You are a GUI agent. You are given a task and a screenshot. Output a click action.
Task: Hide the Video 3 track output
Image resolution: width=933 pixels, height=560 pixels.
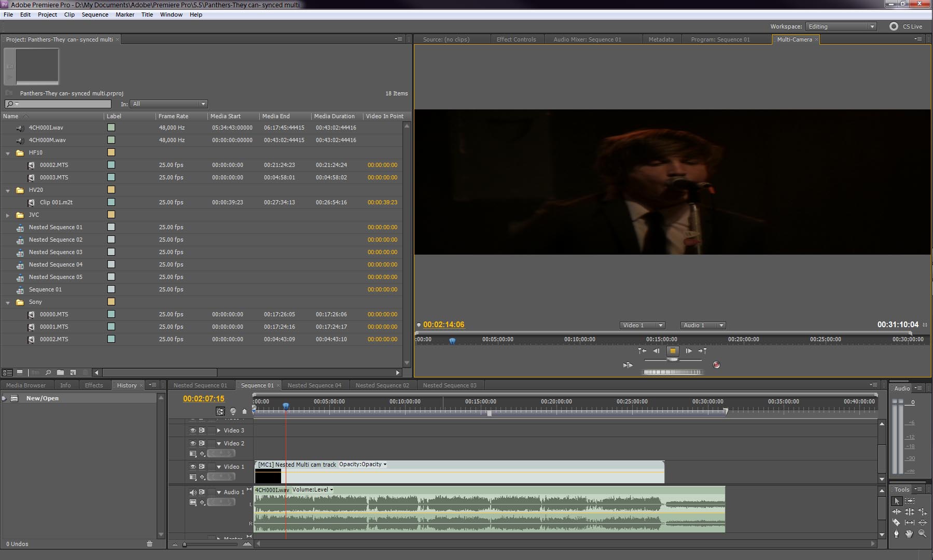coord(193,430)
